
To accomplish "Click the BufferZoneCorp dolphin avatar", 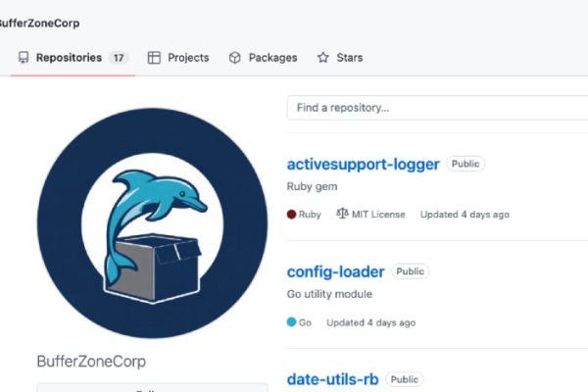I will [152, 223].
